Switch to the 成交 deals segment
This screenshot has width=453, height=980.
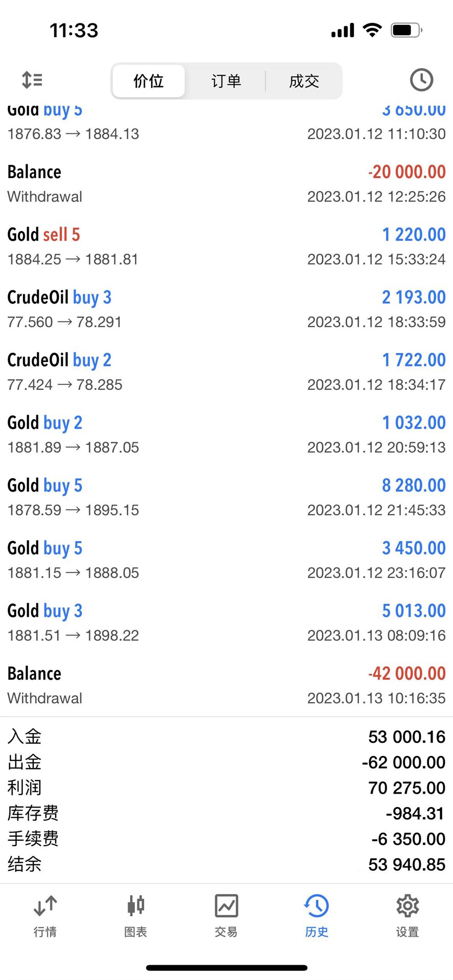coord(304,81)
